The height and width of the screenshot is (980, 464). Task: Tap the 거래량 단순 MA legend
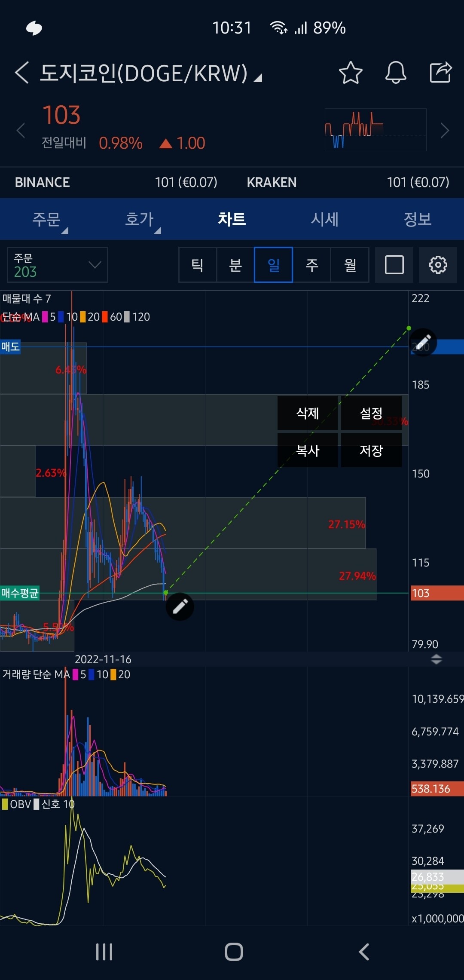coord(66,674)
